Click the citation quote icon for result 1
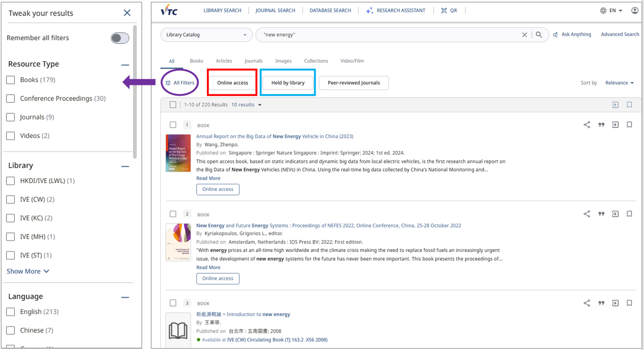Screen dimensions: 644x350 click(x=601, y=125)
